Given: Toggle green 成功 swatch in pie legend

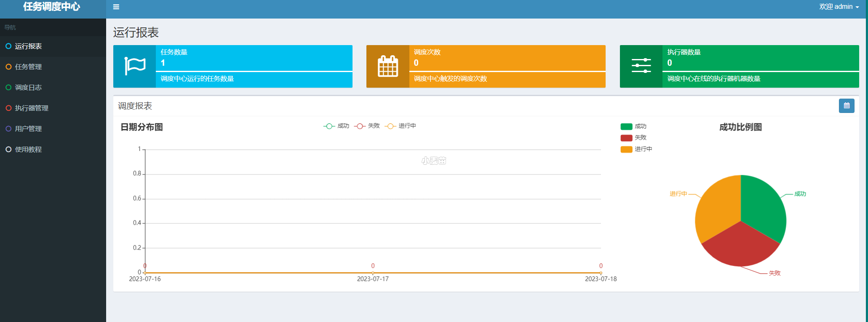Looking at the screenshot, I should click(x=626, y=126).
